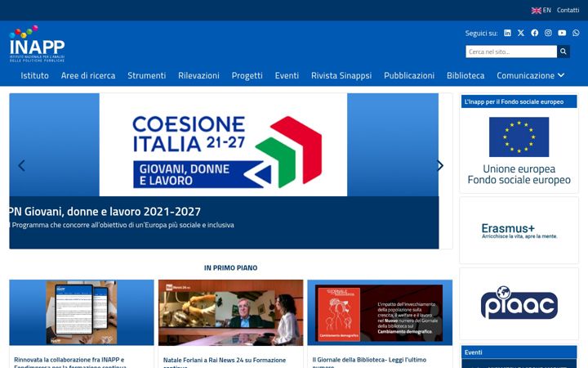Image resolution: width=588 pixels, height=368 pixels.
Task: Open INAPP WhatsApp channel icon
Action: tap(576, 33)
